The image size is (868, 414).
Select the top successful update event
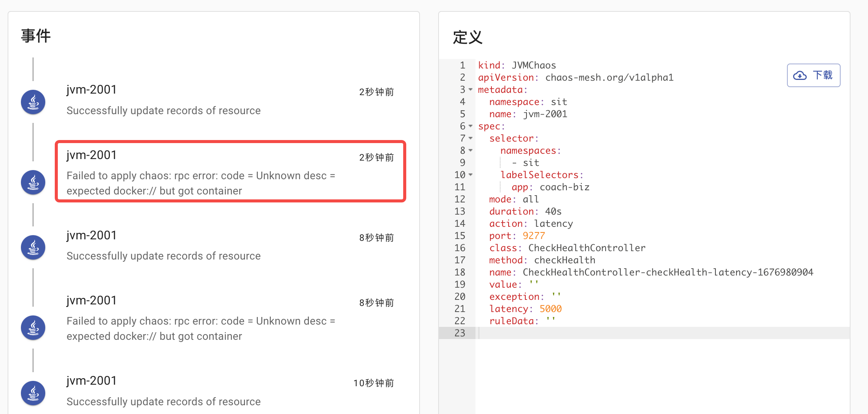[164, 110]
